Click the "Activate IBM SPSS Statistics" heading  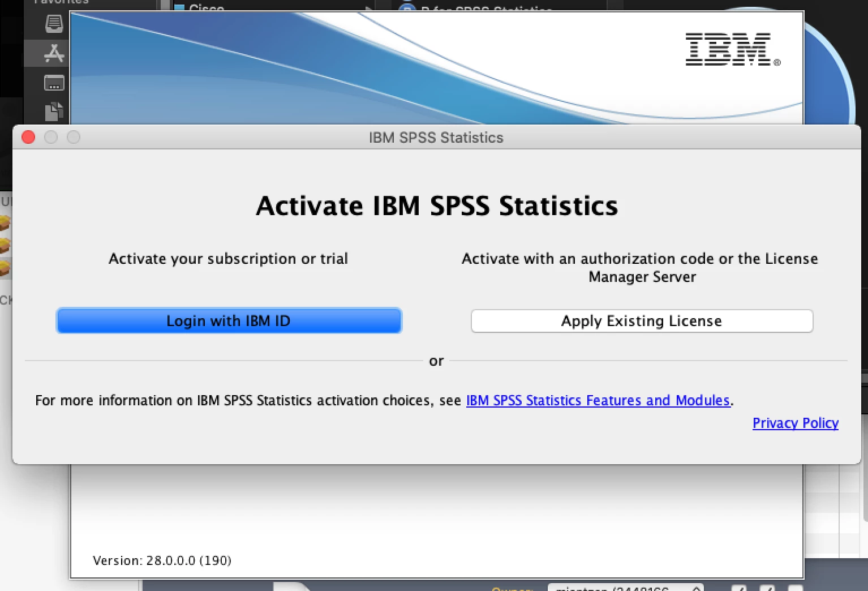(437, 205)
